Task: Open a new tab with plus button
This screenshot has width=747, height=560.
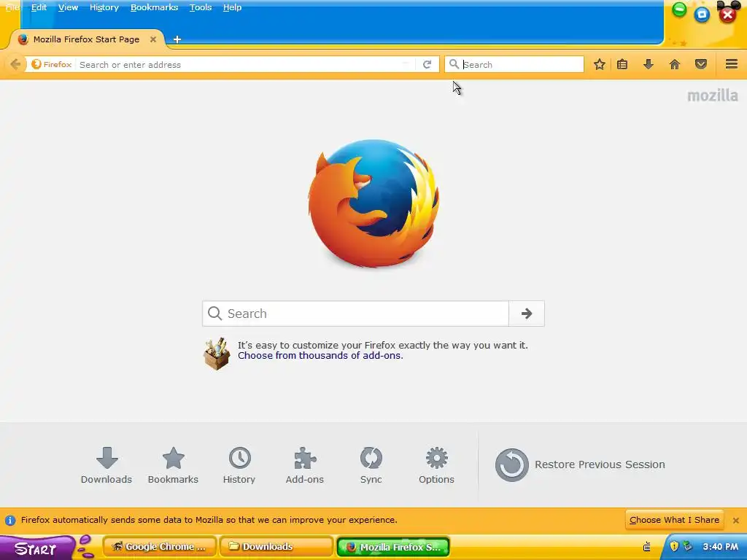Action: pyautogui.click(x=177, y=39)
